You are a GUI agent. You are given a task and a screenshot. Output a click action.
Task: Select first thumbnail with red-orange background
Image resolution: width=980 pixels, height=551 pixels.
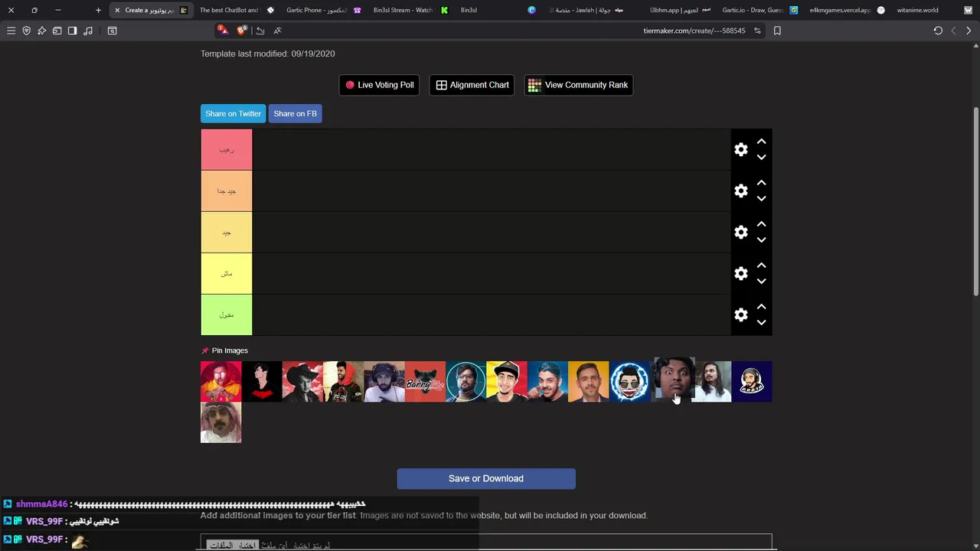(220, 381)
